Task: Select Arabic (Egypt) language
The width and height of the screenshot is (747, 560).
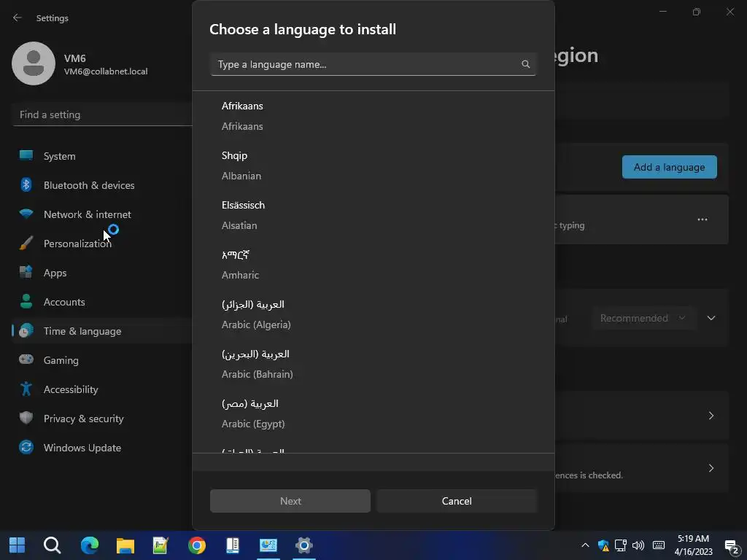Action: [x=373, y=413]
